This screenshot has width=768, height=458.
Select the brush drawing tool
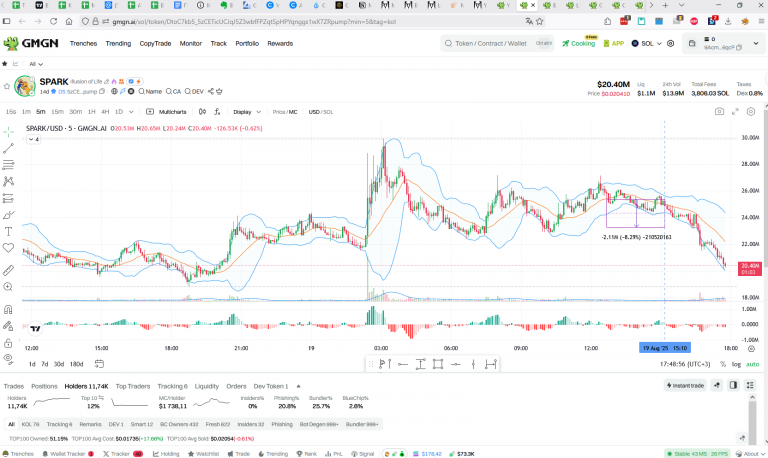coord(8,215)
